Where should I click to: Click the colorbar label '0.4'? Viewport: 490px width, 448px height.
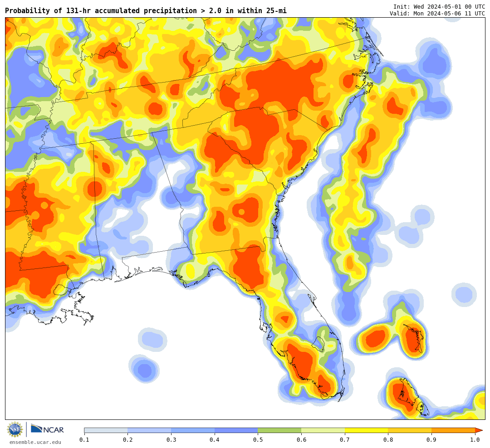tap(214, 439)
